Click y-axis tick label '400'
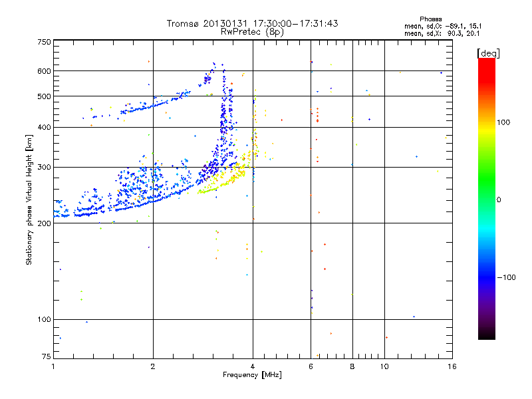The width and height of the screenshot is (532, 399). tap(44, 127)
